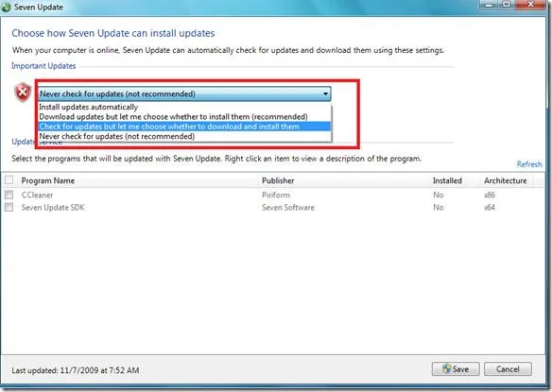
Task: Enable the Seven Update SDK checkbox
Action: coord(9,207)
